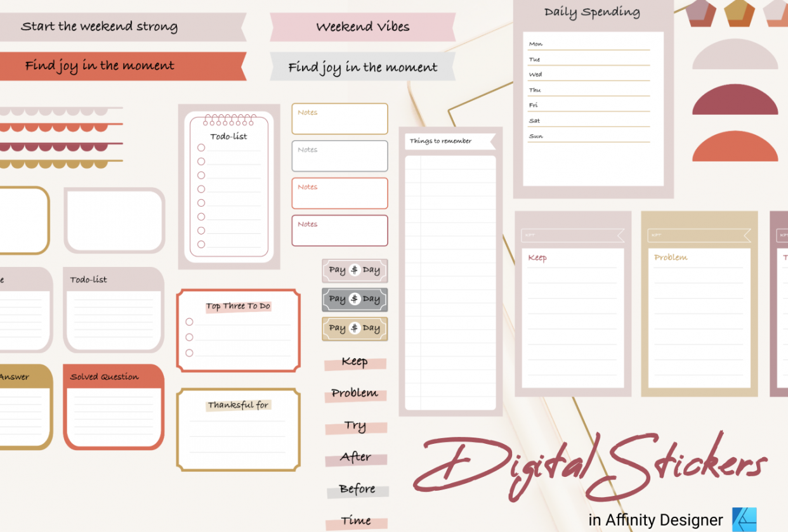Click the 'Digital Stickers' script title
Viewport: 788px width, 532px height.
(x=590, y=467)
